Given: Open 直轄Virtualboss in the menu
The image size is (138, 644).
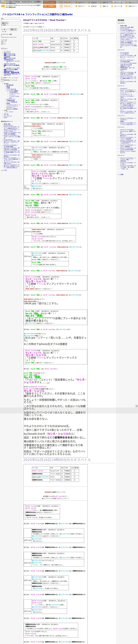Looking at the screenshot, I should pyautogui.click(x=9, y=71).
